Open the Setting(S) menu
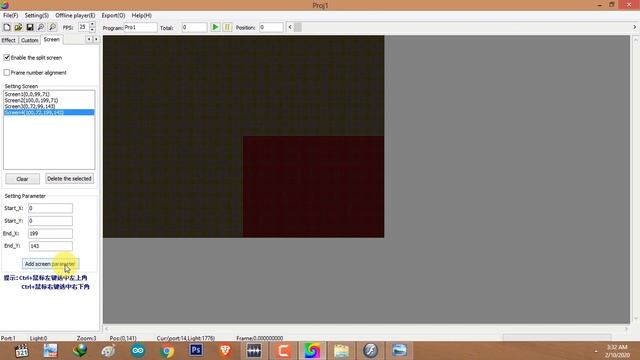The width and height of the screenshot is (640, 360). pos(36,15)
